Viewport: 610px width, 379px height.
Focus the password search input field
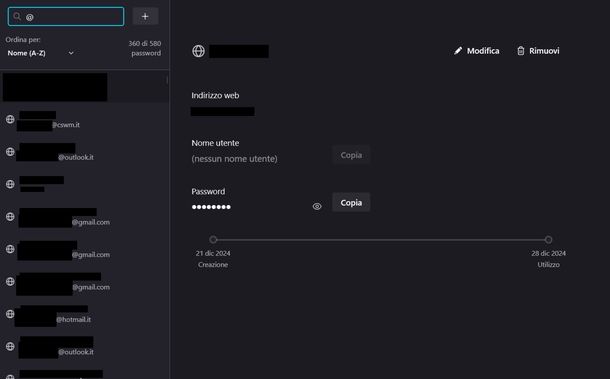tap(66, 16)
